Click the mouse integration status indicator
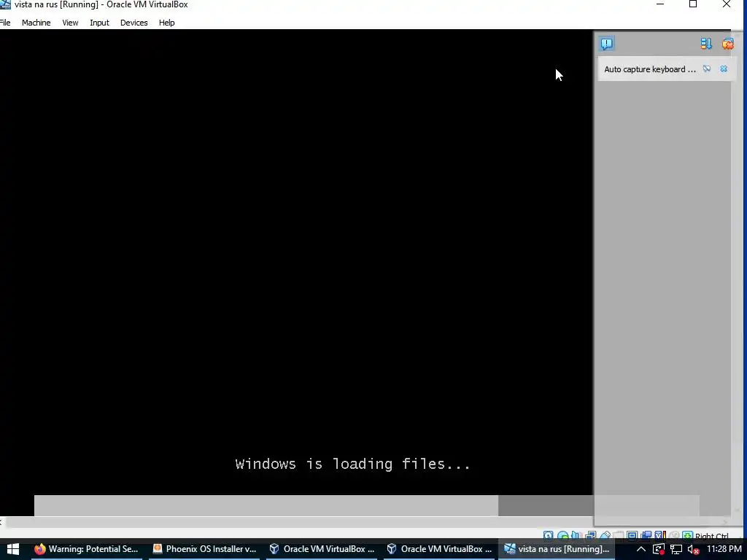Screen dimensions: 747x560 click(x=673, y=536)
